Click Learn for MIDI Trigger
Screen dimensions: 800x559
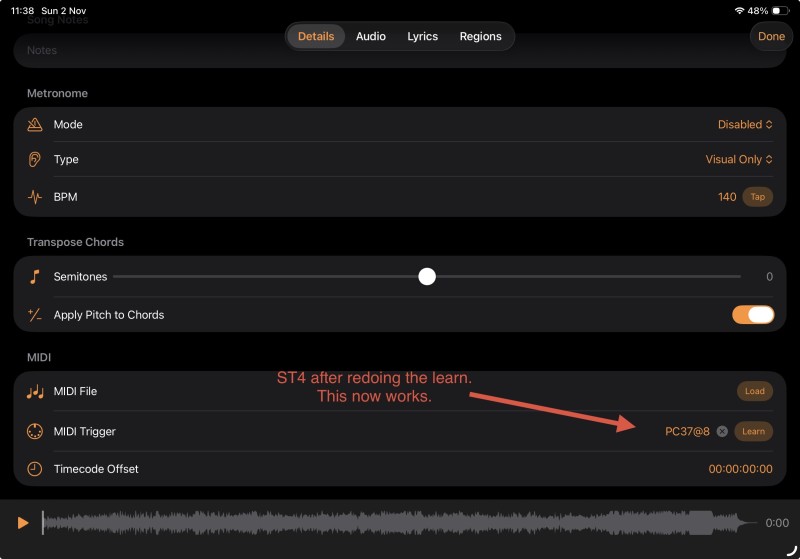tap(753, 432)
